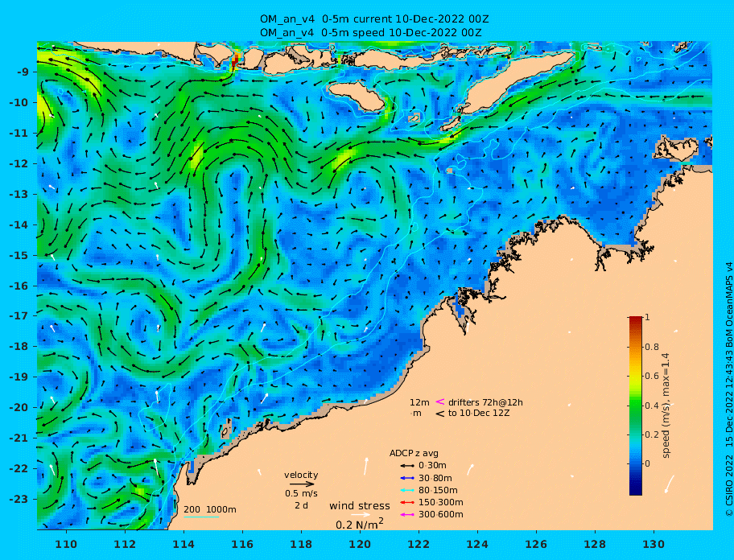Viewport: 734px width, 560px height.
Task: Click the color bar tick label '1'
Action: click(647, 317)
